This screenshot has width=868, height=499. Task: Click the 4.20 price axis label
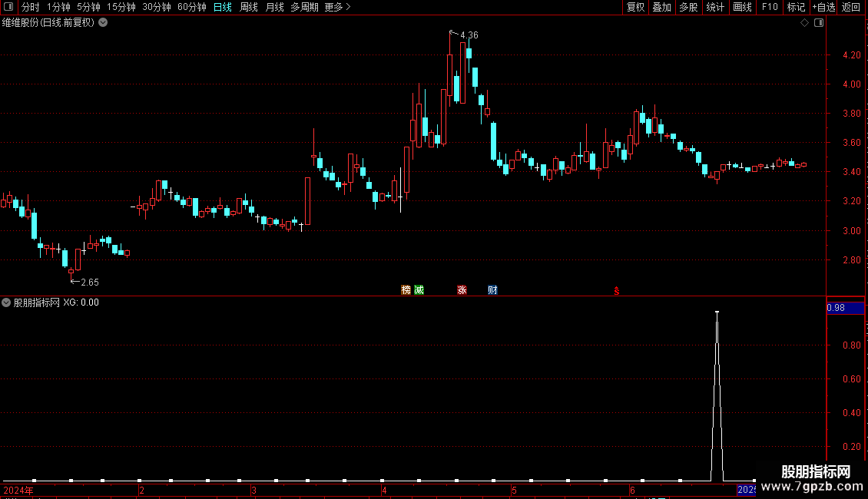coord(851,55)
